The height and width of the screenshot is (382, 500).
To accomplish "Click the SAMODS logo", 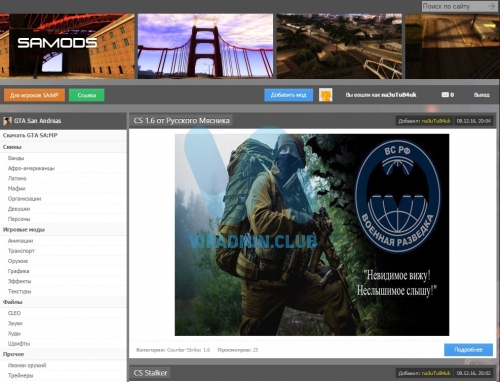I will 57,43.
